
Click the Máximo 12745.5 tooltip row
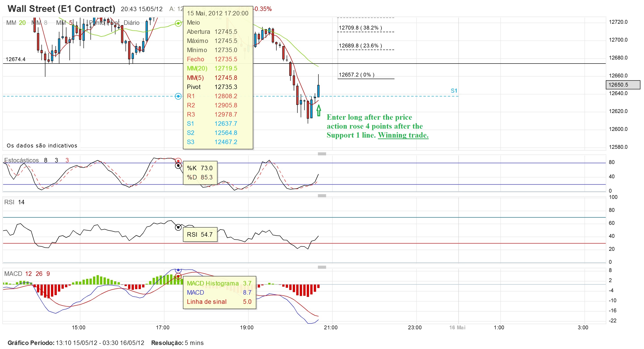point(212,41)
